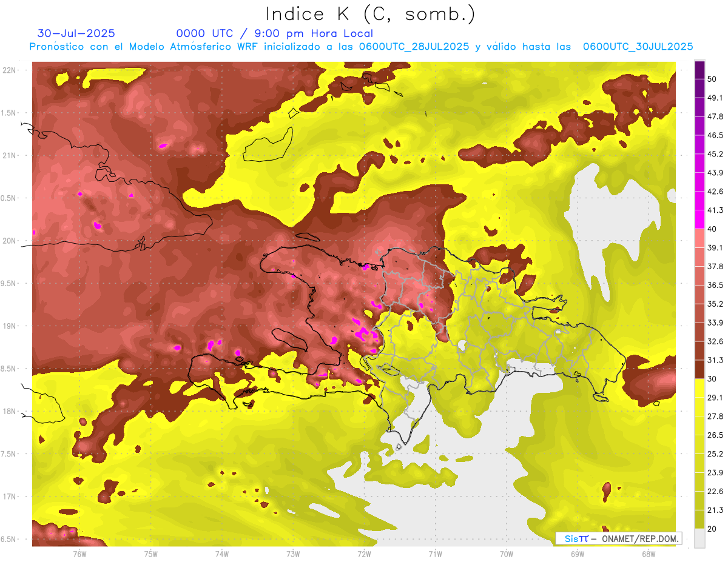Viewport: 728px width, 562px height.
Task: Click the color scale value "33.9"
Action: pyautogui.click(x=715, y=323)
